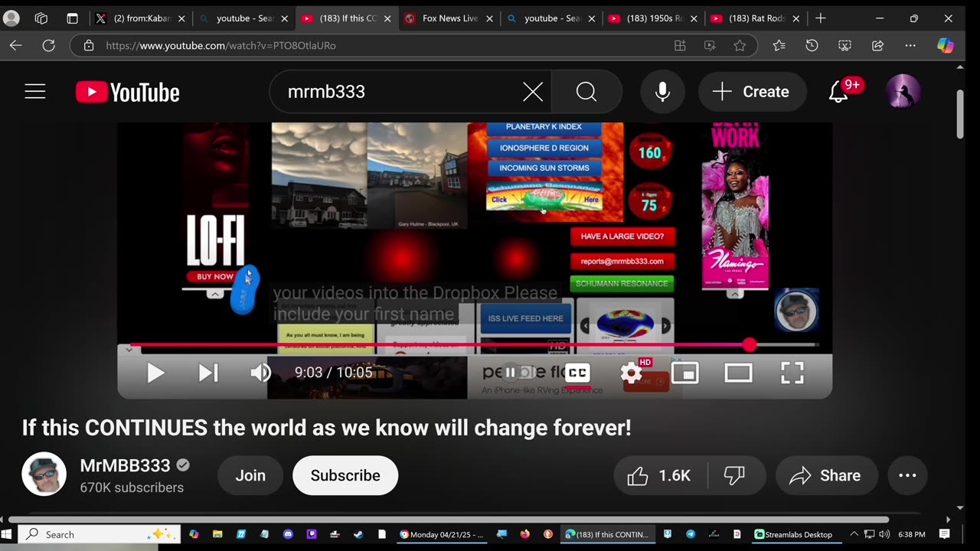Subscribe to MrMBB333

click(x=345, y=475)
